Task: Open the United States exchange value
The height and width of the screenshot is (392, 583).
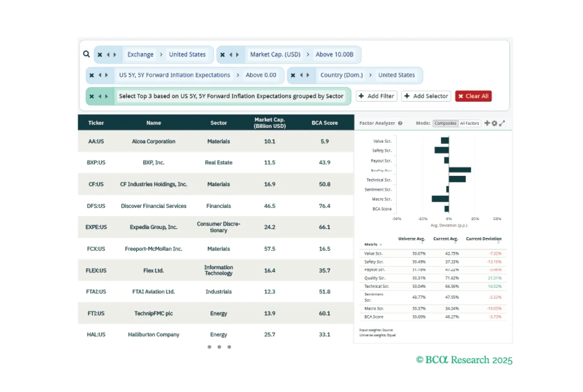Action: tap(187, 55)
